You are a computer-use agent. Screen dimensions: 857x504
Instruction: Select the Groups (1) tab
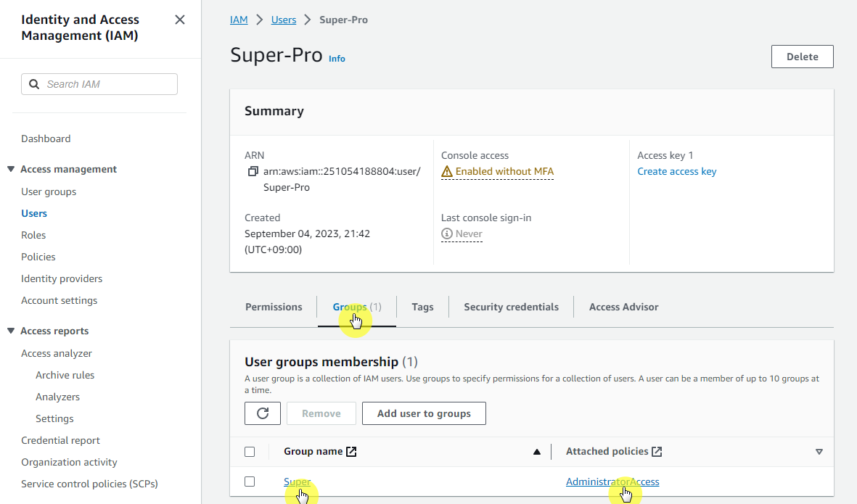(x=357, y=307)
